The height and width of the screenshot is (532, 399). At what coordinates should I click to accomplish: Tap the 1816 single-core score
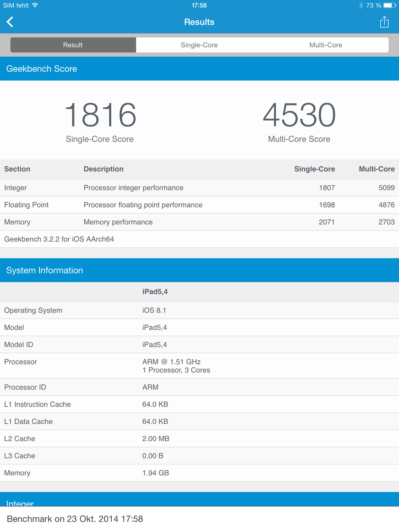[x=100, y=115]
